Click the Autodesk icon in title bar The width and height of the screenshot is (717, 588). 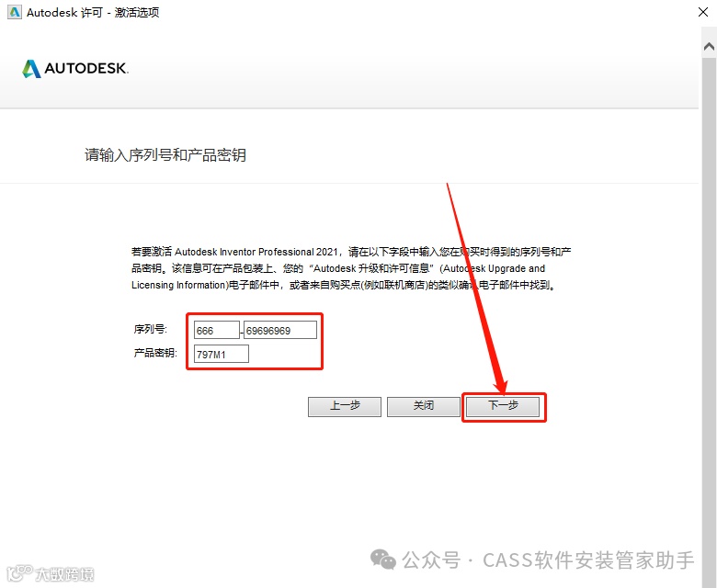(x=14, y=12)
